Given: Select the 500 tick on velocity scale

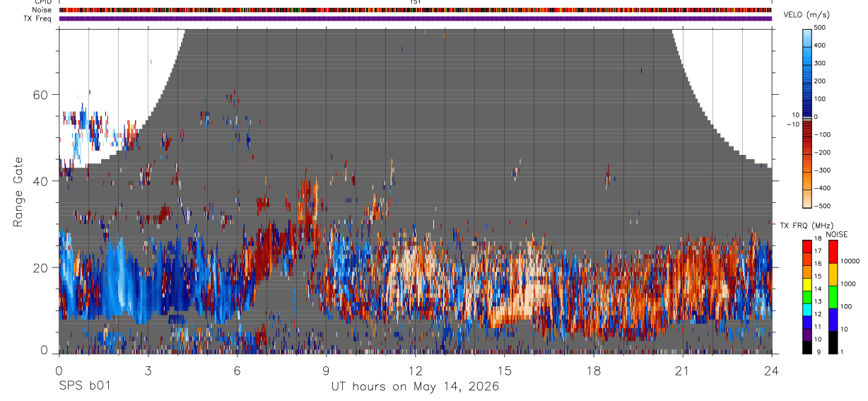Looking at the screenshot, I should tap(820, 27).
